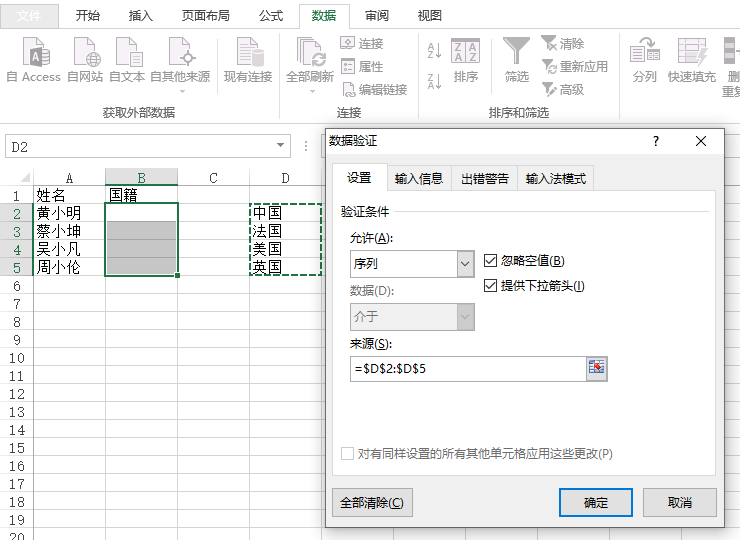
Task: Click the help question mark in 数据验证 dialog
Action: pyautogui.click(x=656, y=141)
